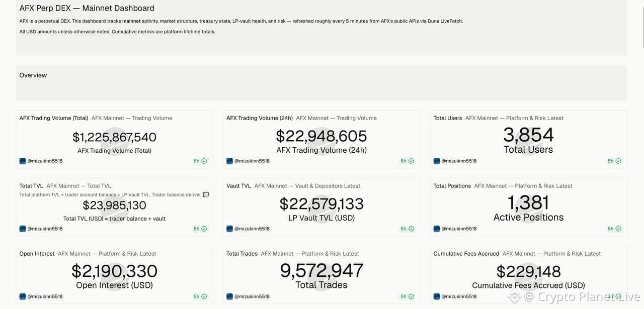Viewport: 644px width, 309px height.
Task: Open the 'Total Trades' card title
Action: [x=242, y=254]
